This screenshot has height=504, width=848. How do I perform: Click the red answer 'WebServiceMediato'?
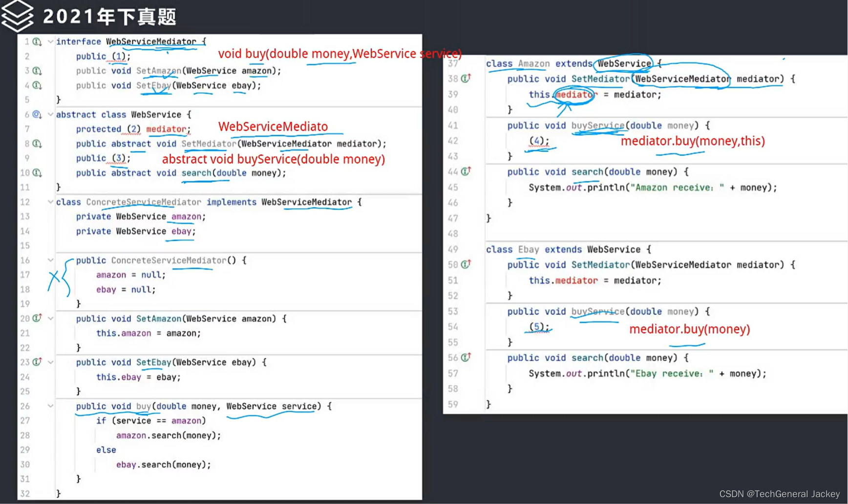coord(273,126)
